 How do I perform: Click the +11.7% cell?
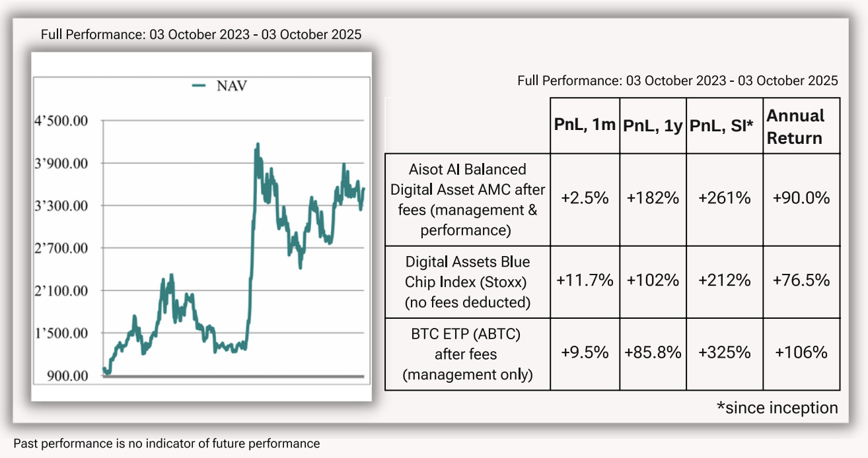tap(585, 280)
